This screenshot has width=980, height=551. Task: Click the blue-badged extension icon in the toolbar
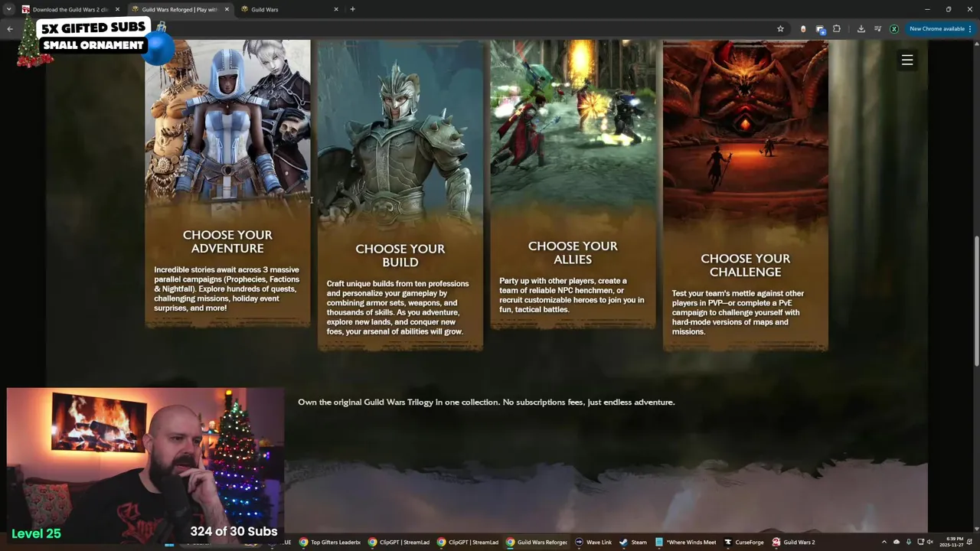click(x=820, y=29)
